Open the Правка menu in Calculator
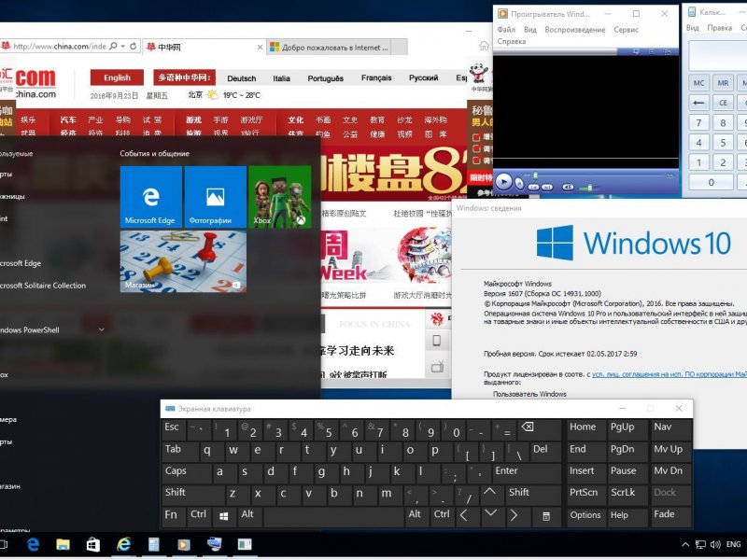 719,28
